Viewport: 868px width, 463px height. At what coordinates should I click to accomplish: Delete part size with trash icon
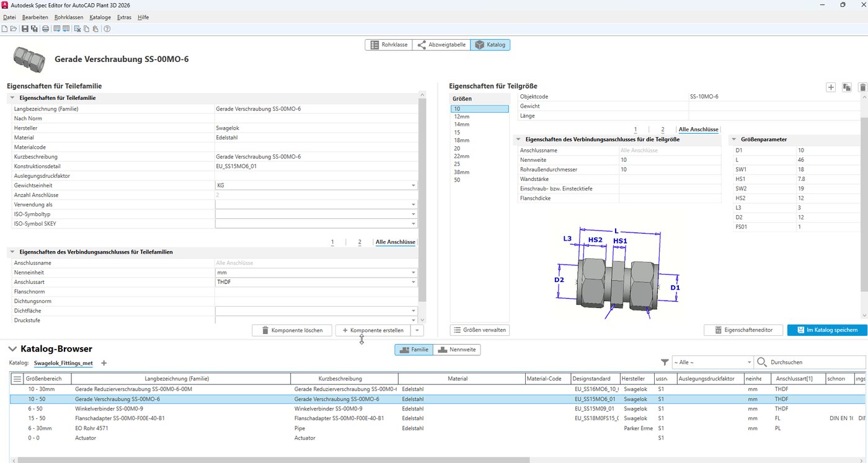(862, 87)
